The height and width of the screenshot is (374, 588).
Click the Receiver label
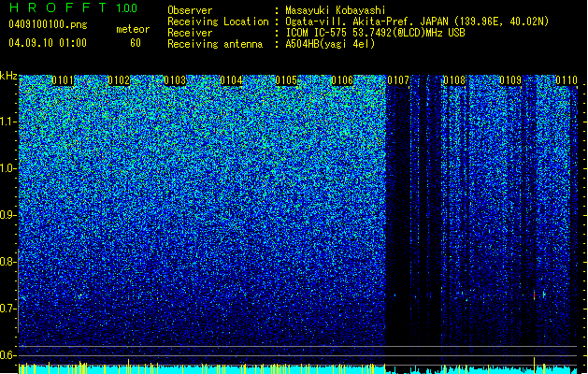click(x=190, y=33)
